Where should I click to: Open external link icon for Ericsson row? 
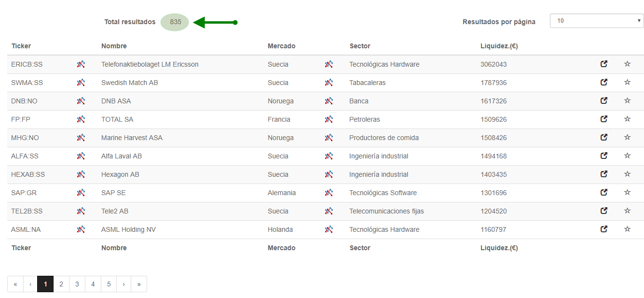click(x=604, y=64)
